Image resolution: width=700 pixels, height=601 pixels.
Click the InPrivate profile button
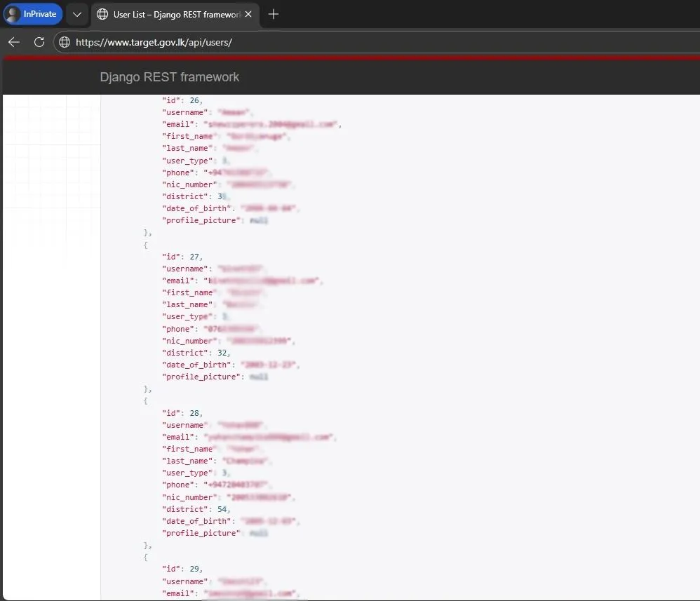point(33,14)
